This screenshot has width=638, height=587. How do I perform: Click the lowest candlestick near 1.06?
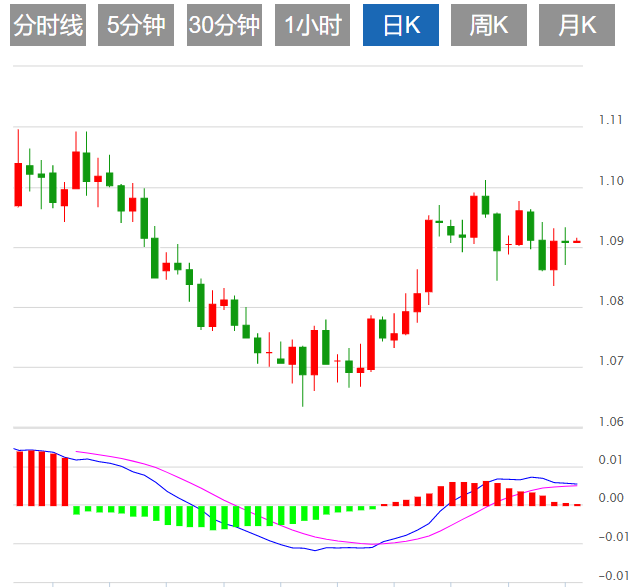click(x=302, y=376)
